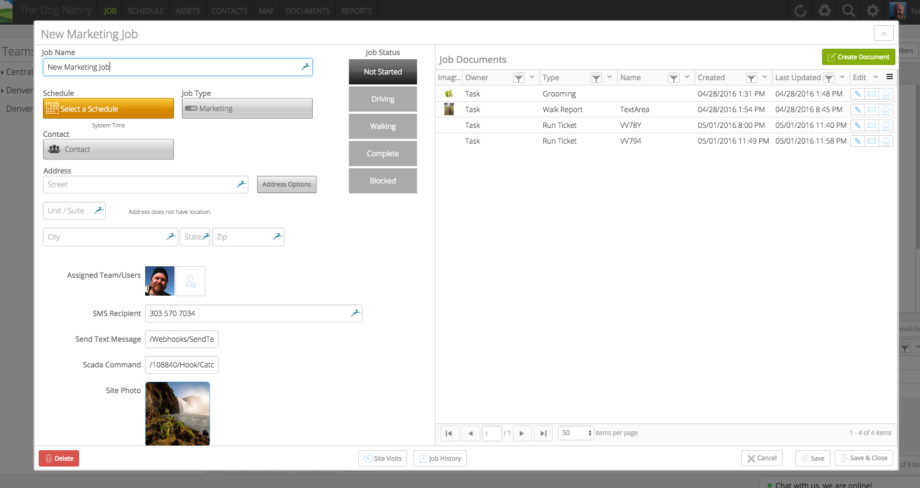Print the Walk Report document
The image size is (920, 488).
coord(886,110)
